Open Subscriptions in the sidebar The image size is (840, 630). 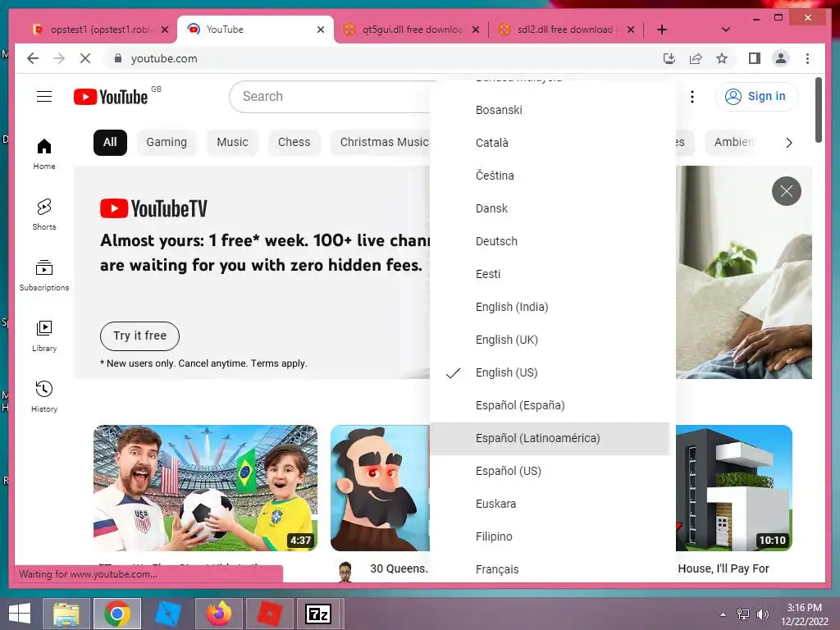44,275
